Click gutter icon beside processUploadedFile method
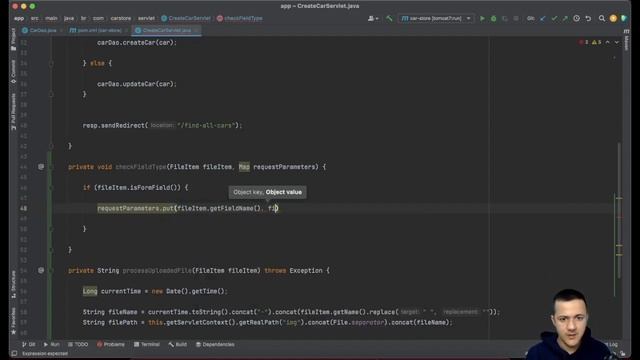This screenshot has width=640, height=360. [41, 270]
